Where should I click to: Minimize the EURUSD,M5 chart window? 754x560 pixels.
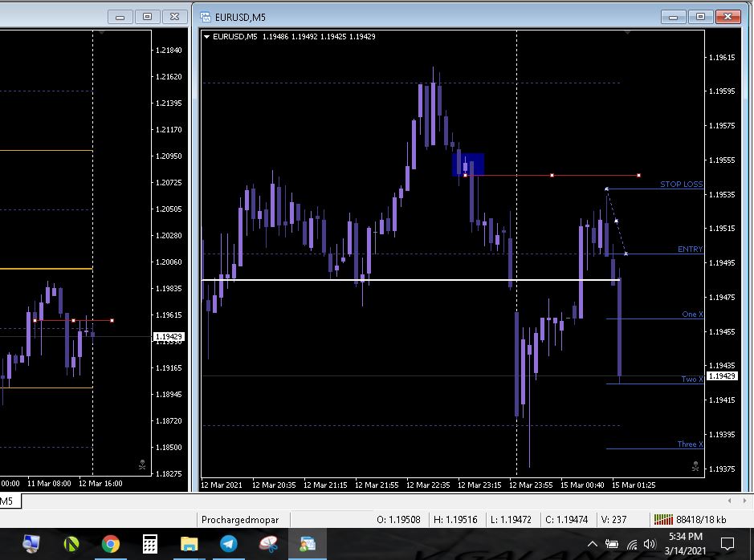(673, 18)
